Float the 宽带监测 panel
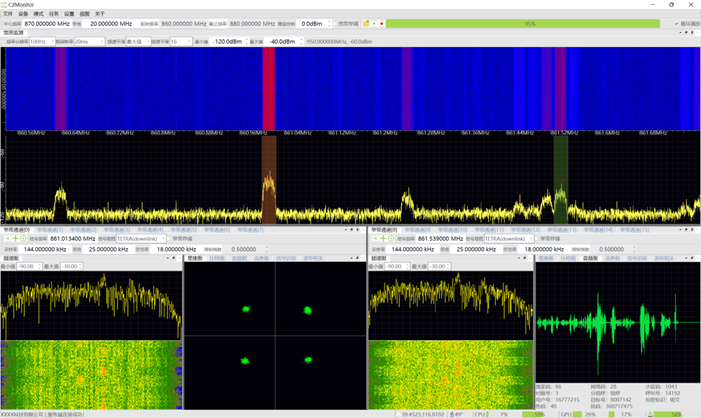Screen dimensions: 701x418 [687, 33]
